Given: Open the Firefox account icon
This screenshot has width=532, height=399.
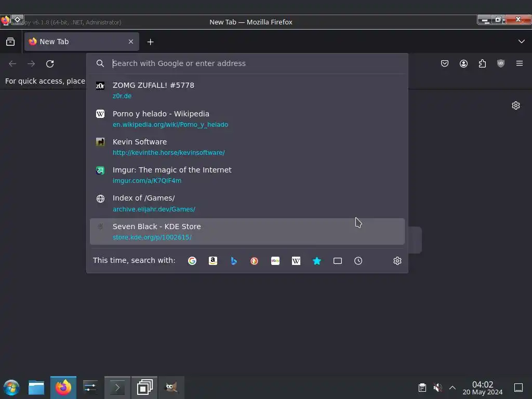Looking at the screenshot, I should (463, 63).
